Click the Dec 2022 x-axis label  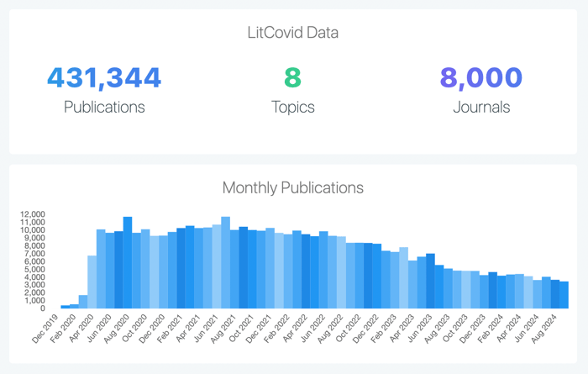point(366,329)
